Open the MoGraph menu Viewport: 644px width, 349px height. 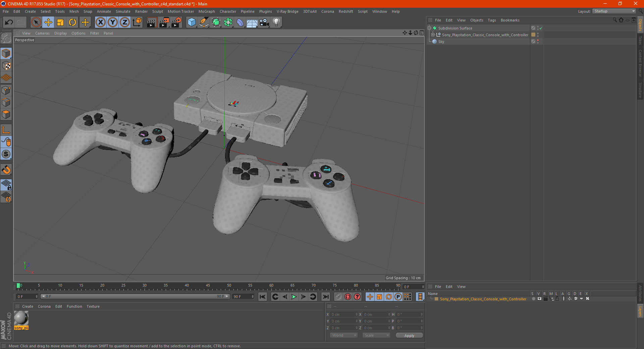tap(207, 11)
